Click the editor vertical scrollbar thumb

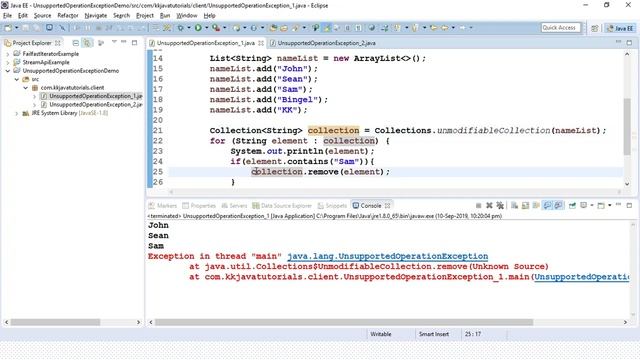click(627, 127)
